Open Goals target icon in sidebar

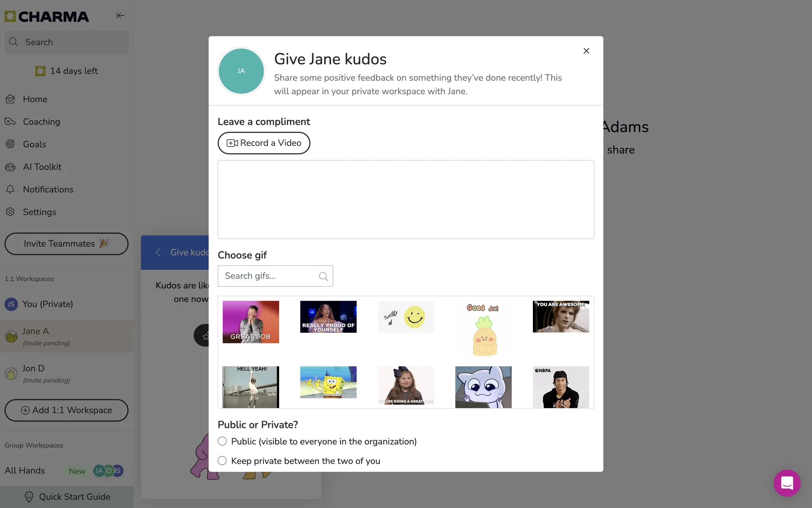tap(10, 144)
